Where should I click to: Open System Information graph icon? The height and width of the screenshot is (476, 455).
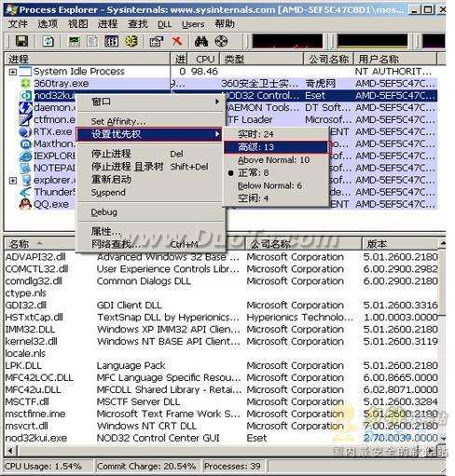75,41
